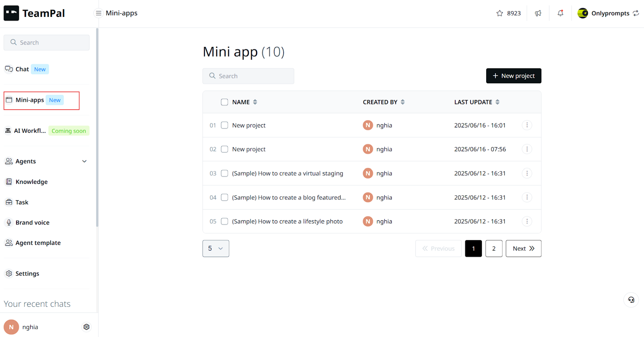Go to page 2
This screenshot has height=337, width=644.
[494, 249]
